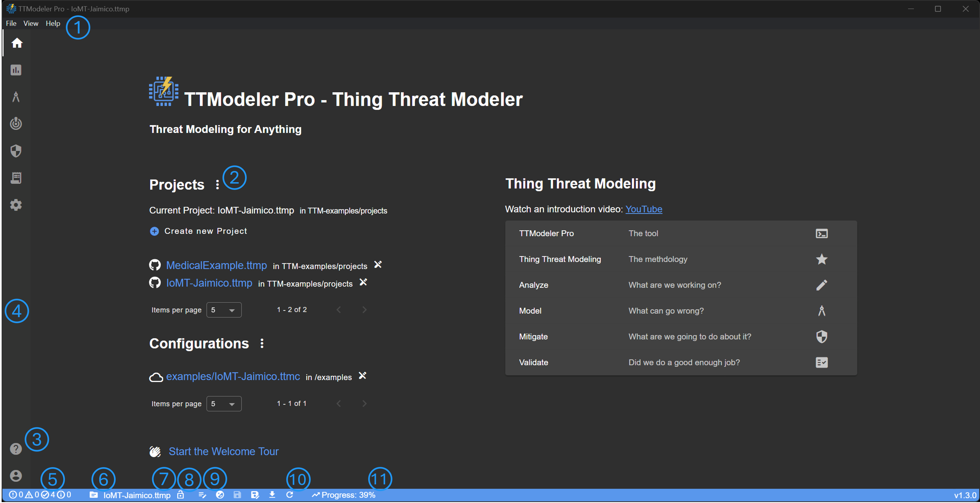The image size is (980, 503).
Task: Click the Save disk icon in status bar
Action: (x=237, y=495)
